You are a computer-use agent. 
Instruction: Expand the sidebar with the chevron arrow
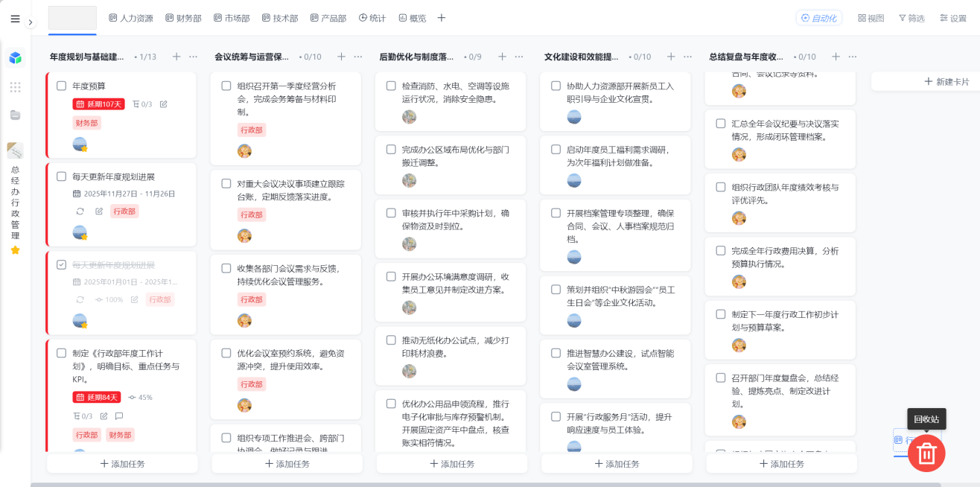pos(31,22)
